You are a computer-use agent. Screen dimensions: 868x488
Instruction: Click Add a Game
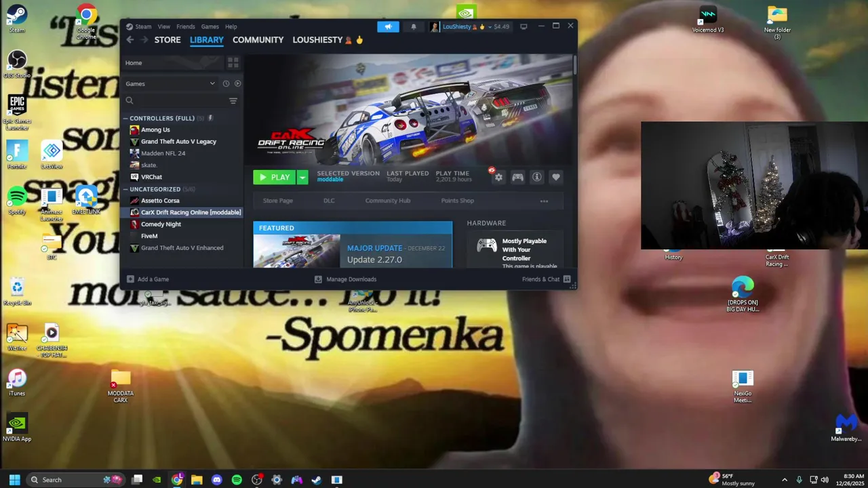click(x=147, y=279)
